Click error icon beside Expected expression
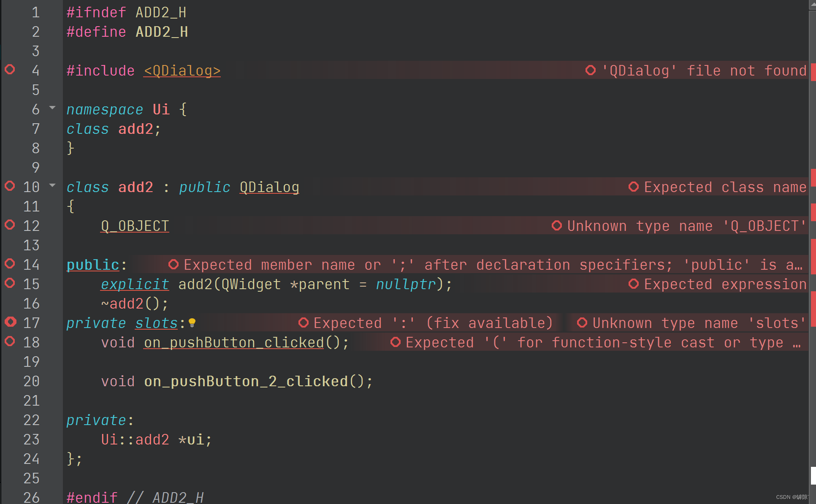816x504 pixels. [634, 284]
